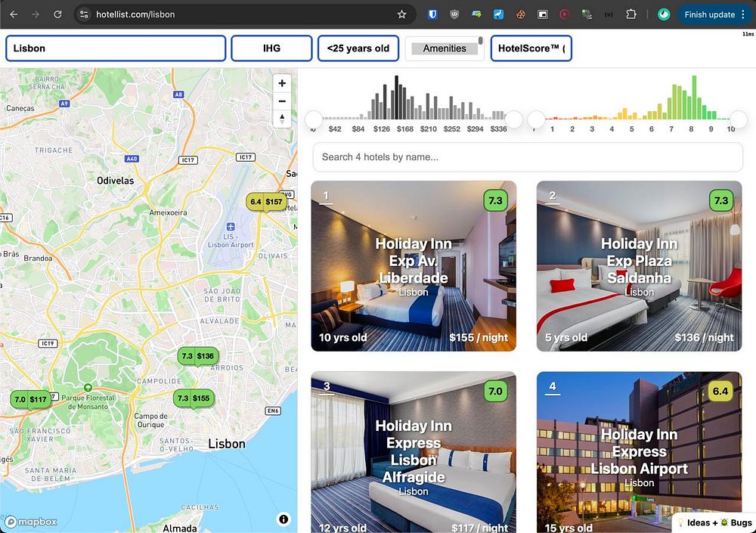
Task: Zoom out on the map
Action: click(282, 101)
